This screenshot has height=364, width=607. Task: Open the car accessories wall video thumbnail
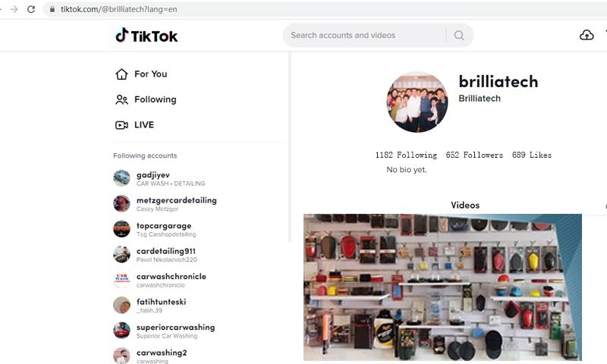pos(442,287)
